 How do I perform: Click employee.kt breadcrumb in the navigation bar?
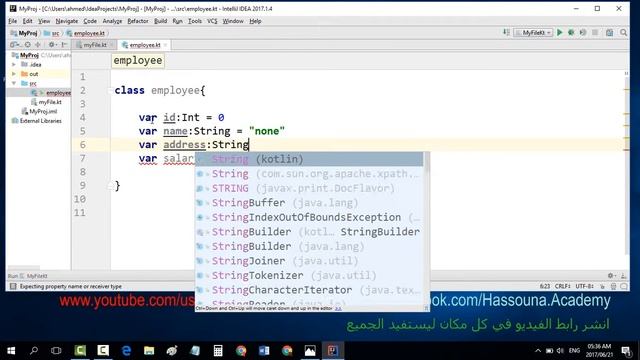coord(86,33)
